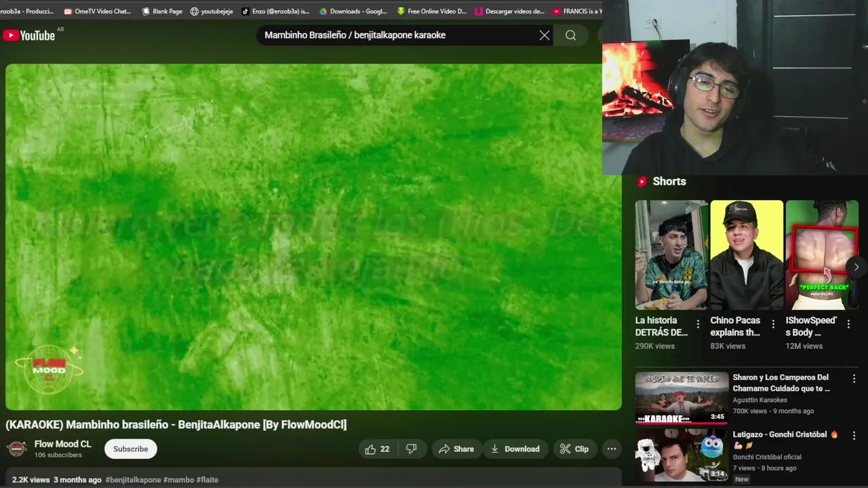Click the video title text (KARAOKE) Mambinho brasileño
This screenshot has width=868, height=488.
176,424
